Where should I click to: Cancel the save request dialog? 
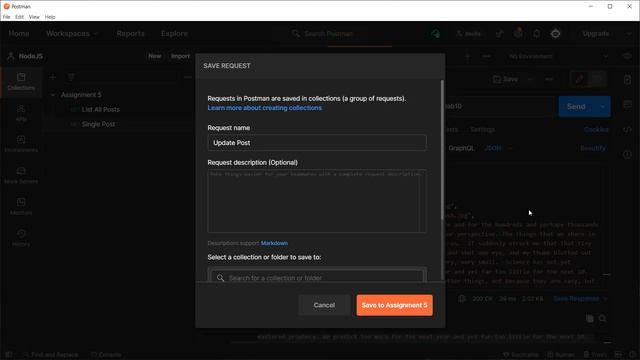point(324,305)
